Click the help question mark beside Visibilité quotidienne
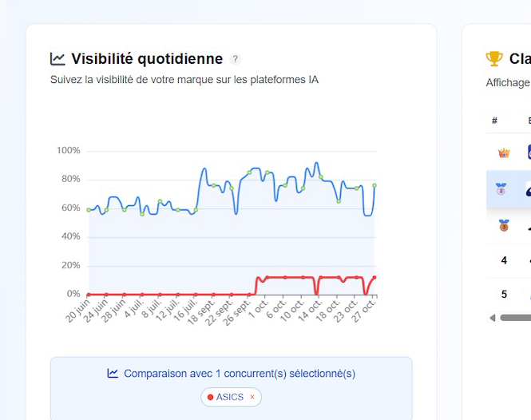The height and width of the screenshot is (420, 531). (235, 59)
